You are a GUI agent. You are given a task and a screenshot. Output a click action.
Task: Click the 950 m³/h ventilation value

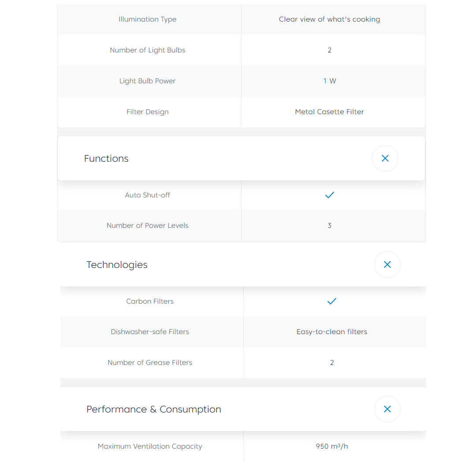[x=331, y=446]
